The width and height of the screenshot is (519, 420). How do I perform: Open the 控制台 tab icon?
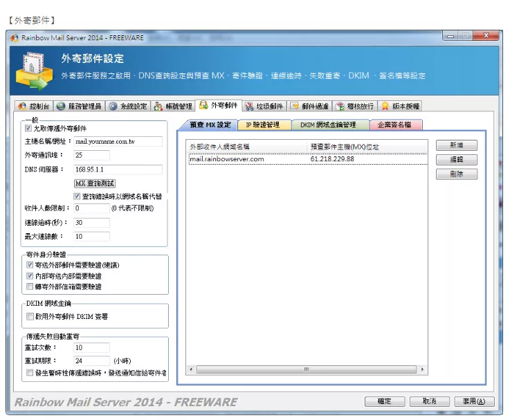click(x=23, y=107)
